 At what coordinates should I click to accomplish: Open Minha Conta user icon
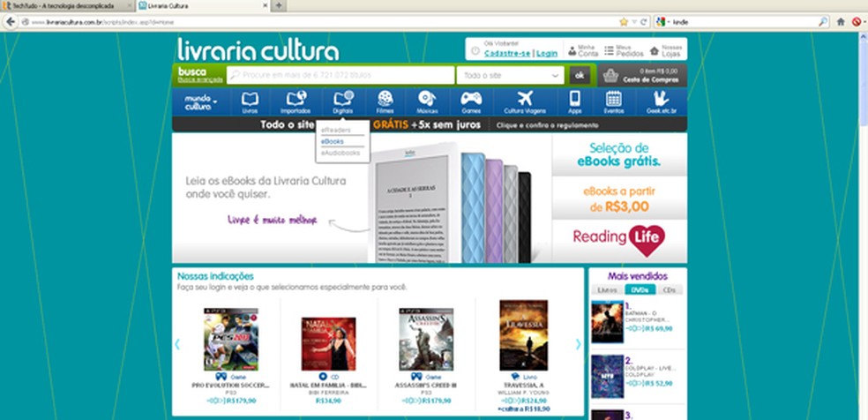[x=572, y=51]
